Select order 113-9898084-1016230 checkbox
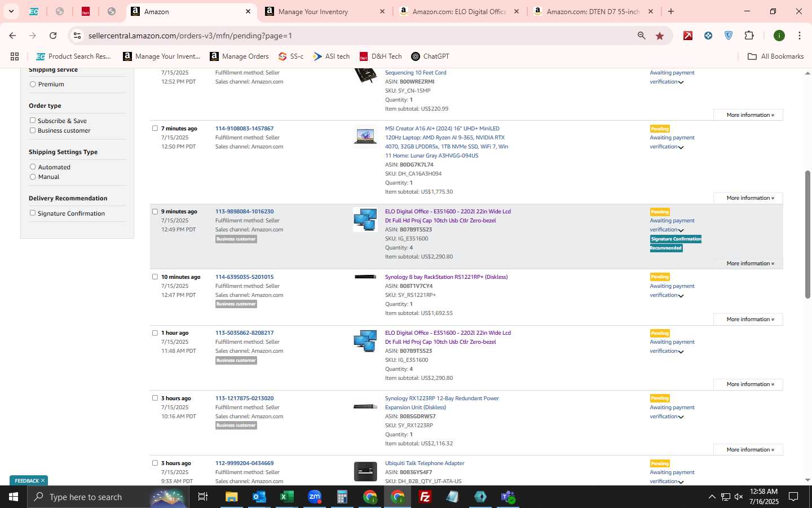 pos(155,212)
